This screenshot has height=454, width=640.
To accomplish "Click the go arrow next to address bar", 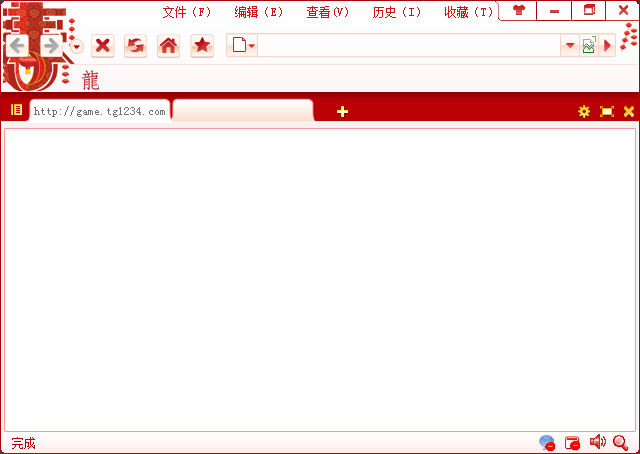I will pyautogui.click(x=607, y=45).
